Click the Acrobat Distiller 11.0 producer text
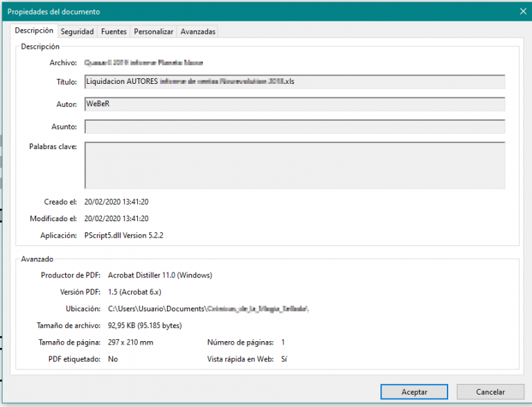The width and height of the screenshot is (532, 407). tap(160, 275)
